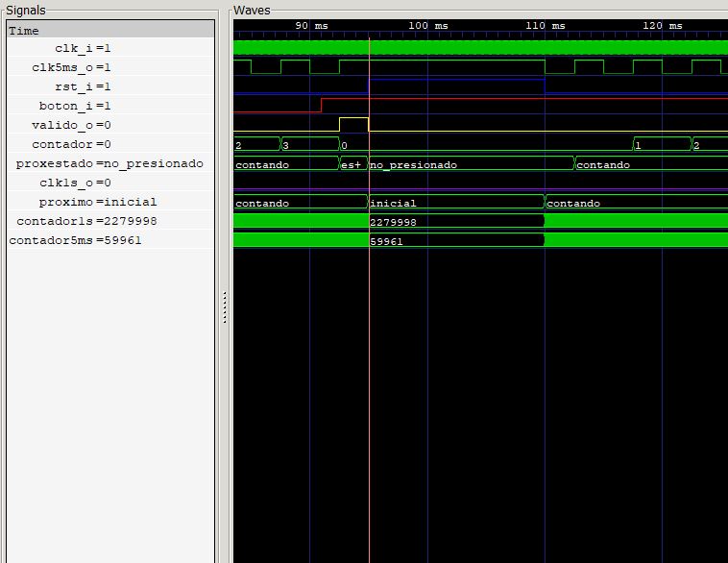
Task: Click the 90 ms label on time ruler
Action: [310, 26]
